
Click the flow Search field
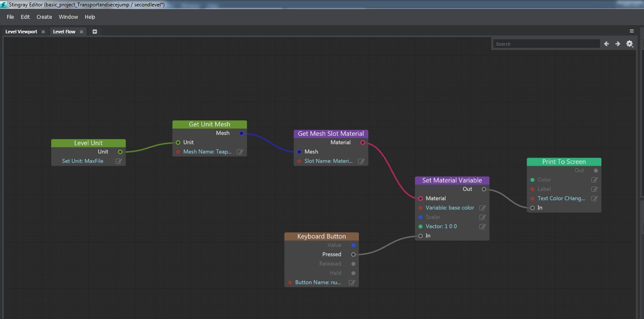(x=547, y=44)
